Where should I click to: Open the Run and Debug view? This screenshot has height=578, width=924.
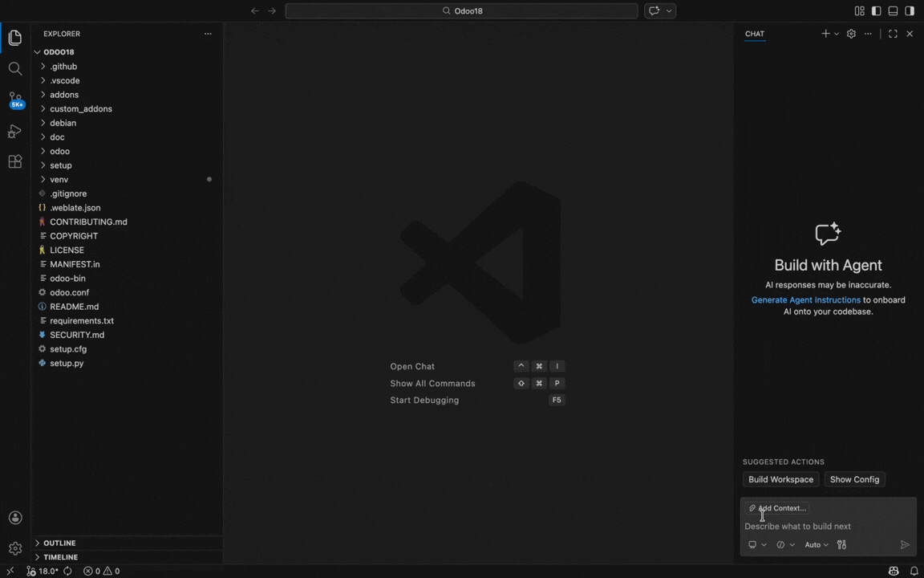pyautogui.click(x=15, y=131)
